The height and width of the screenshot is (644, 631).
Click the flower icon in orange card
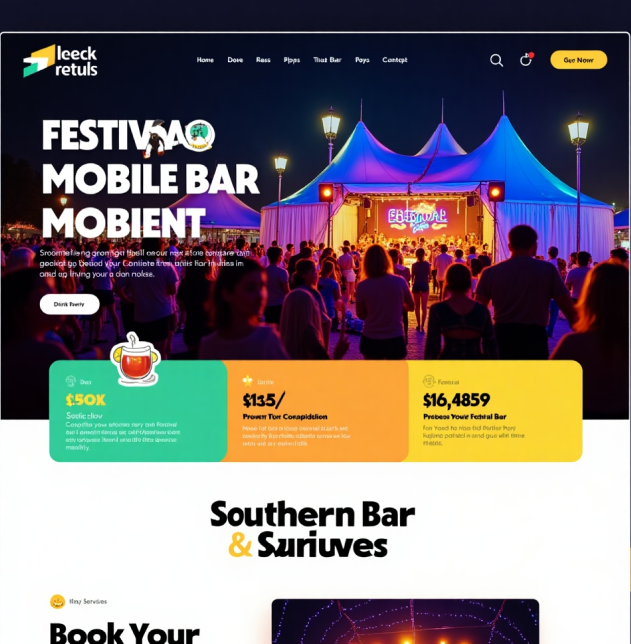[x=247, y=381]
